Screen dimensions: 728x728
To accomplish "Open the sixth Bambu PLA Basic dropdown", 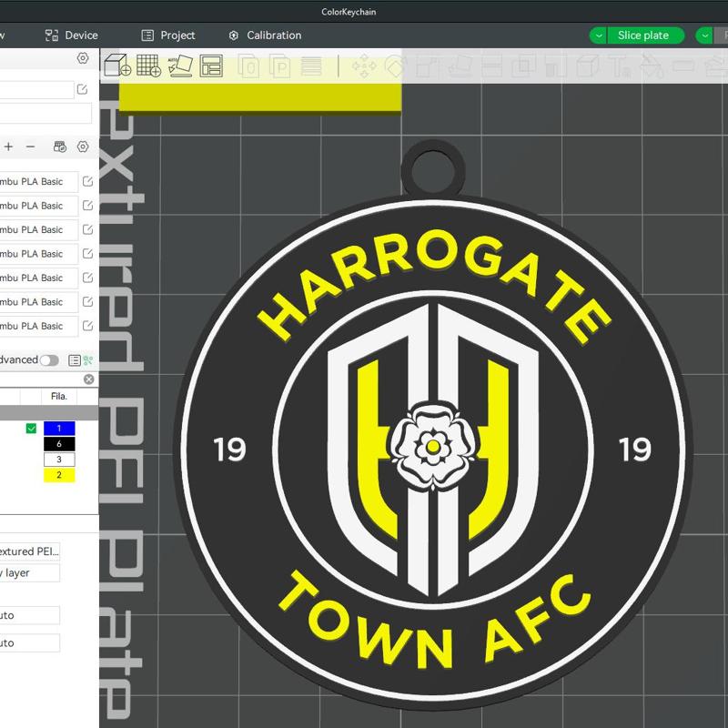I will coord(39,302).
